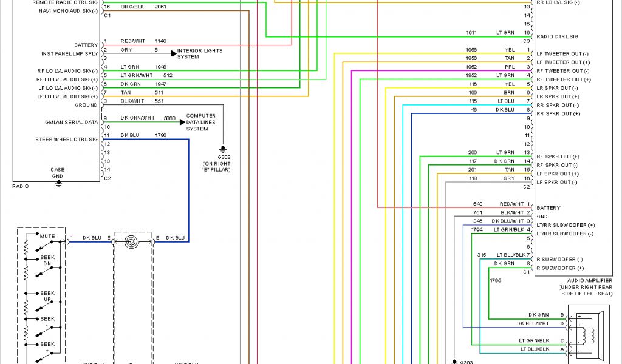
Task: Click the spiral clockspring coil symbol
Action: [132, 243]
